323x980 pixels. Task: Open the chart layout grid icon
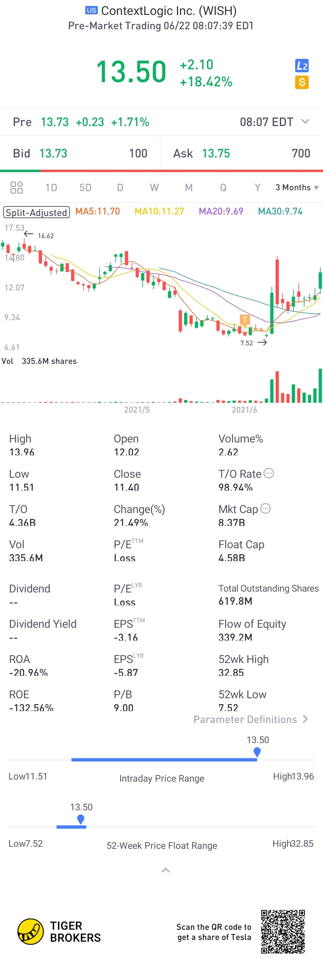click(17, 188)
